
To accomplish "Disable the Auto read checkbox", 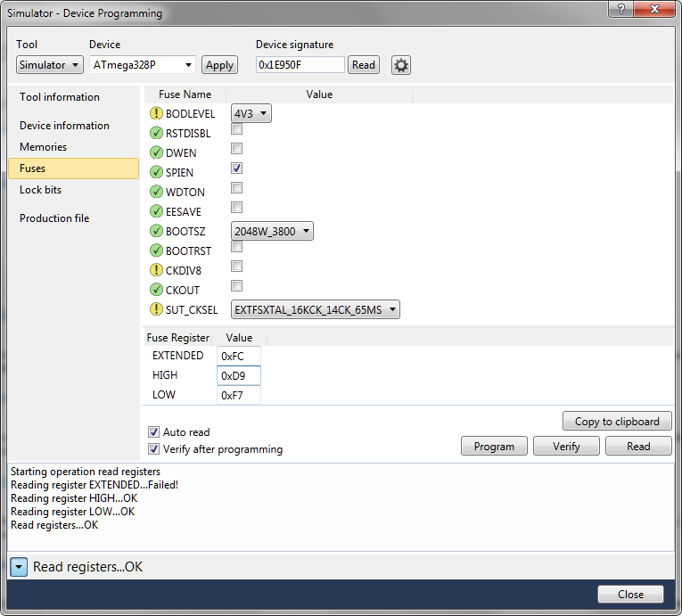I will tap(153, 432).
